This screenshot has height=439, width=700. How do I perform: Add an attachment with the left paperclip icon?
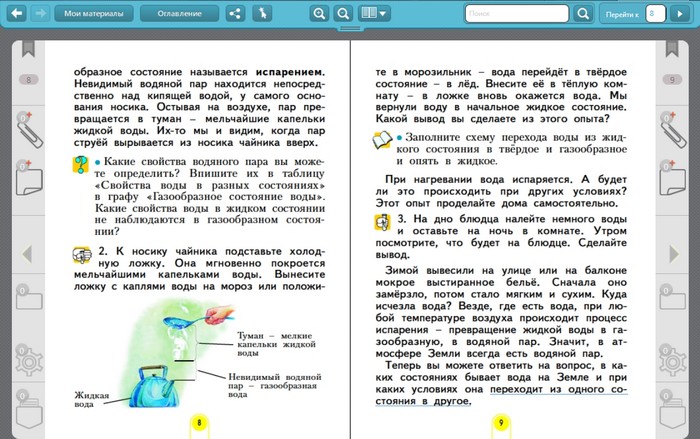[x=27, y=129]
